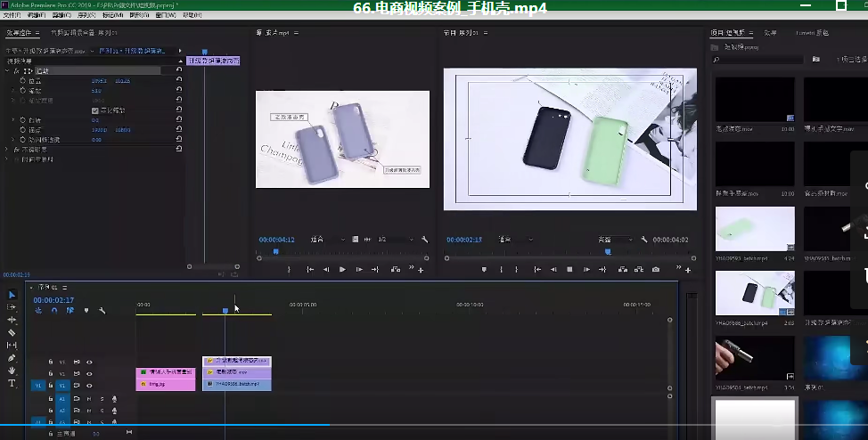Expand the Opacity effect section
The image size is (868, 440).
click(8, 150)
